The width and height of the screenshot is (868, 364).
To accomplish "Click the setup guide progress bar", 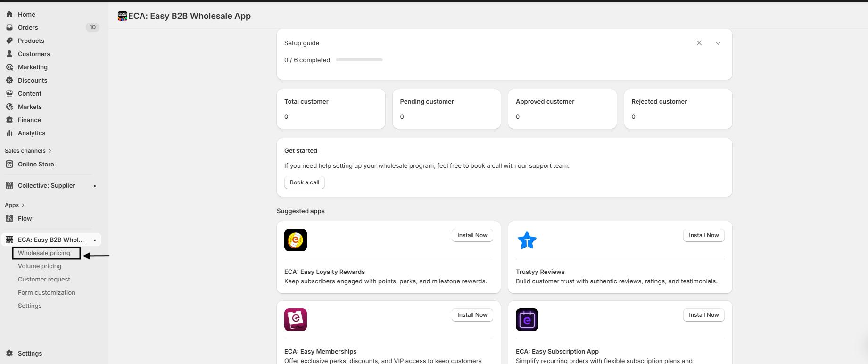I will click(x=359, y=60).
